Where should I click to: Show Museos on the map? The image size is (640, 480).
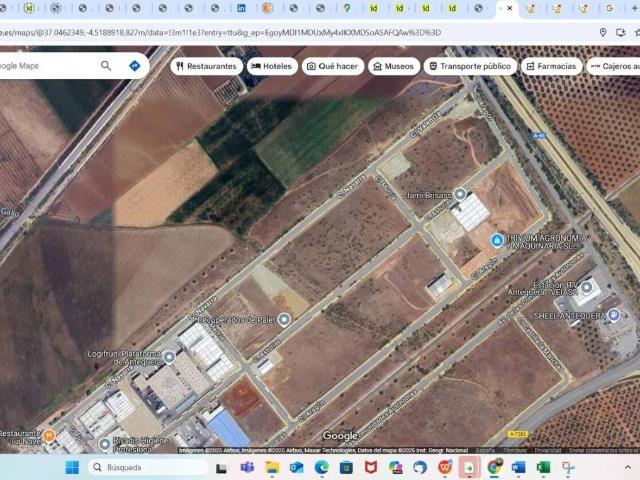tap(393, 66)
